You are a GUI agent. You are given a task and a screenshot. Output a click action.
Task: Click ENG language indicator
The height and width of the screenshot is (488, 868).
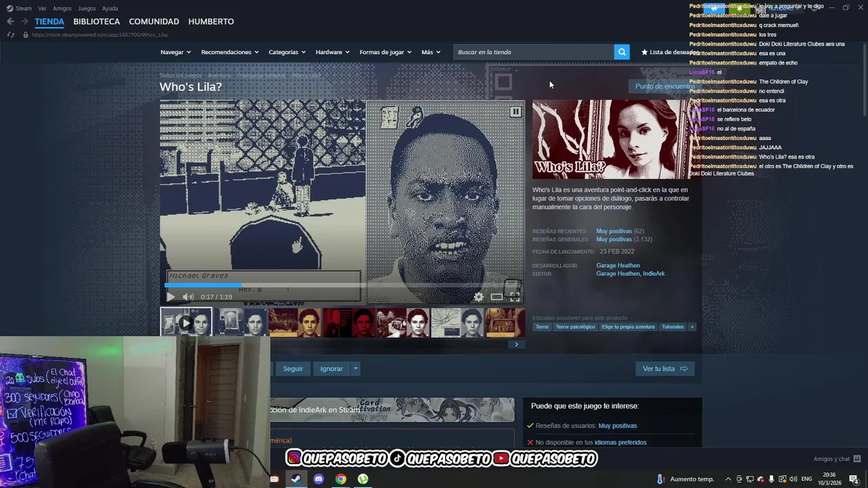[x=807, y=479]
